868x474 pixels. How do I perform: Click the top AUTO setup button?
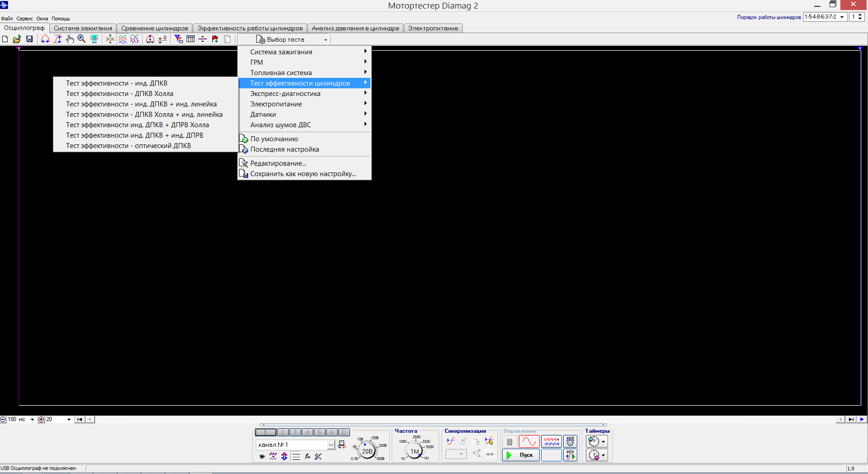(x=570, y=442)
